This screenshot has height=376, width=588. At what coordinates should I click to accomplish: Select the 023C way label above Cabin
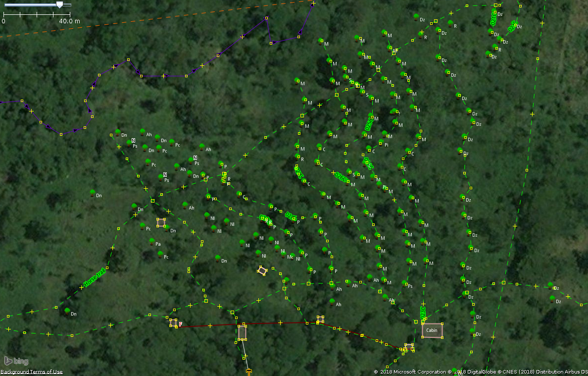(423, 313)
